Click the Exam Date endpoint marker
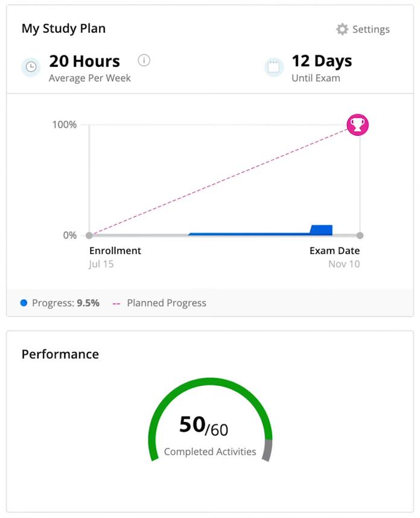The width and height of the screenshot is (420, 518). [360, 235]
